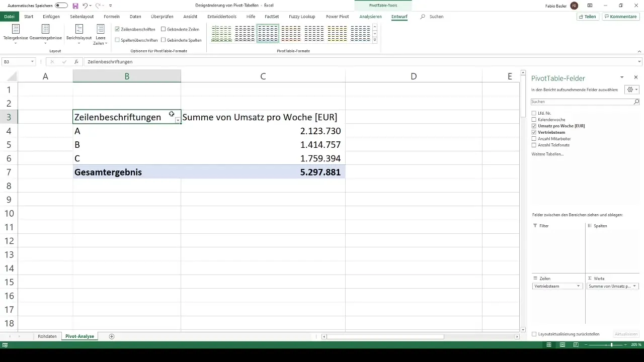Open Summe von Umsatz dropdown in Werte

click(634, 286)
